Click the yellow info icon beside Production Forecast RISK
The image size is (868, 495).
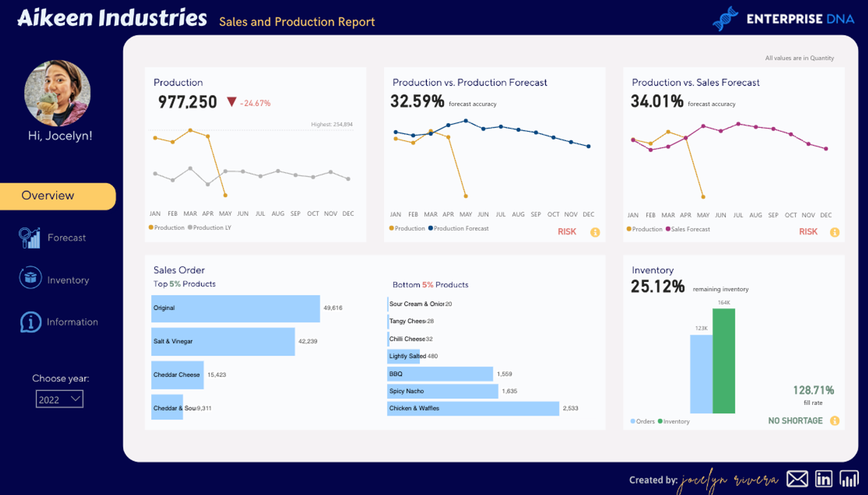pos(595,232)
